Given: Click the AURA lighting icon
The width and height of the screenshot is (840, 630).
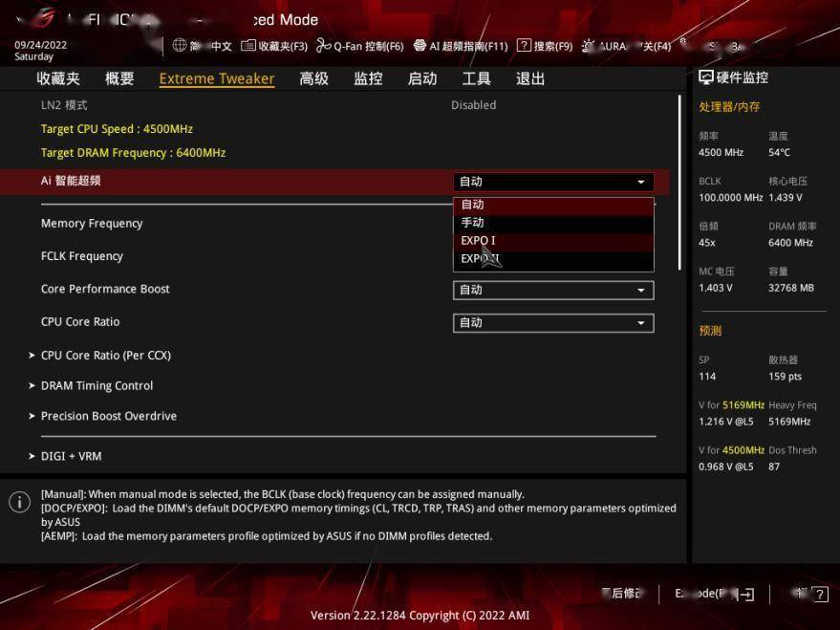Looking at the screenshot, I should coord(588,46).
